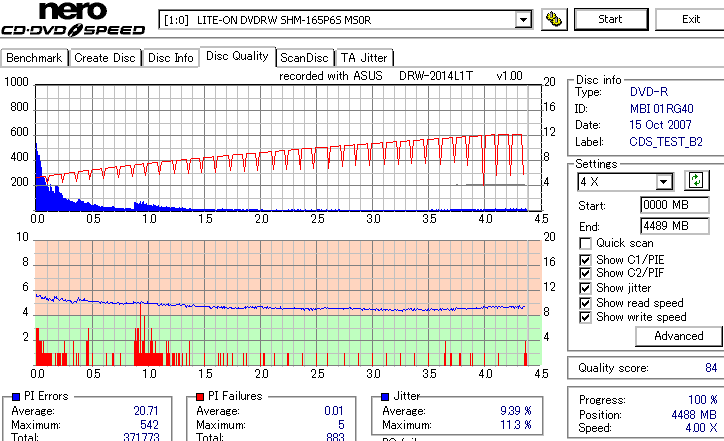724x441 pixels.
Task: Click the green refresh speed icon
Action: point(696,181)
